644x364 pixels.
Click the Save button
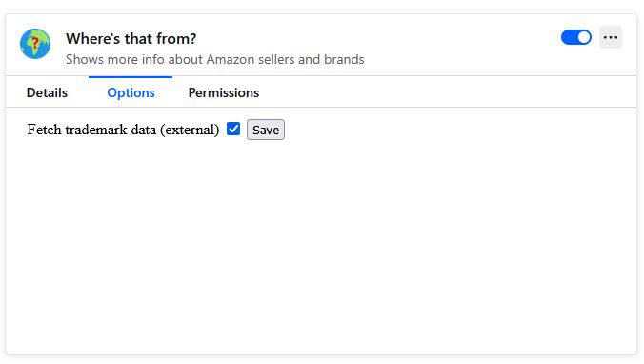tap(266, 130)
